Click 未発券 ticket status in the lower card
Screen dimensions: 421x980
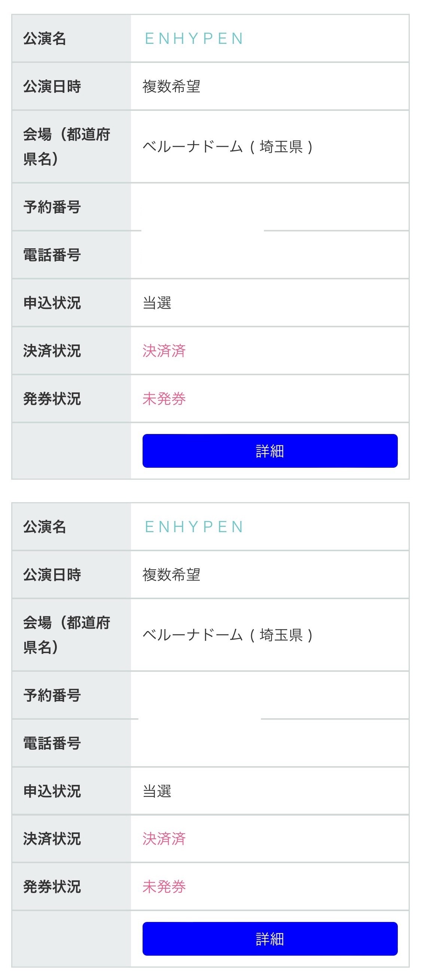coord(164,887)
